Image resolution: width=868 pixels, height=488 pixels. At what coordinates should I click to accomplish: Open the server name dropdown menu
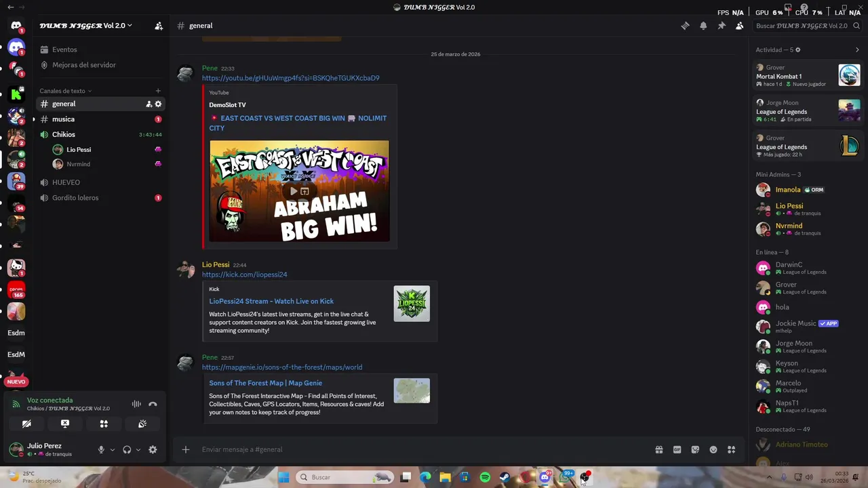click(85, 26)
